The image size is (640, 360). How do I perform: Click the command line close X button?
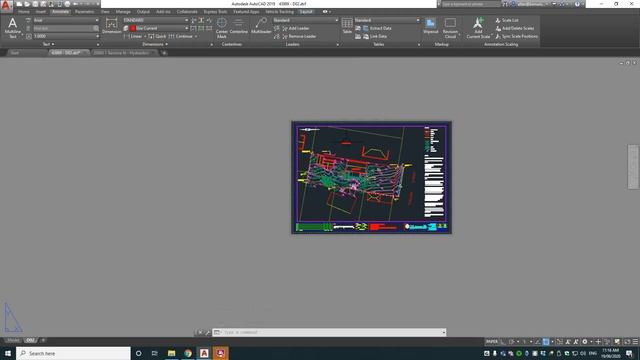200,332
